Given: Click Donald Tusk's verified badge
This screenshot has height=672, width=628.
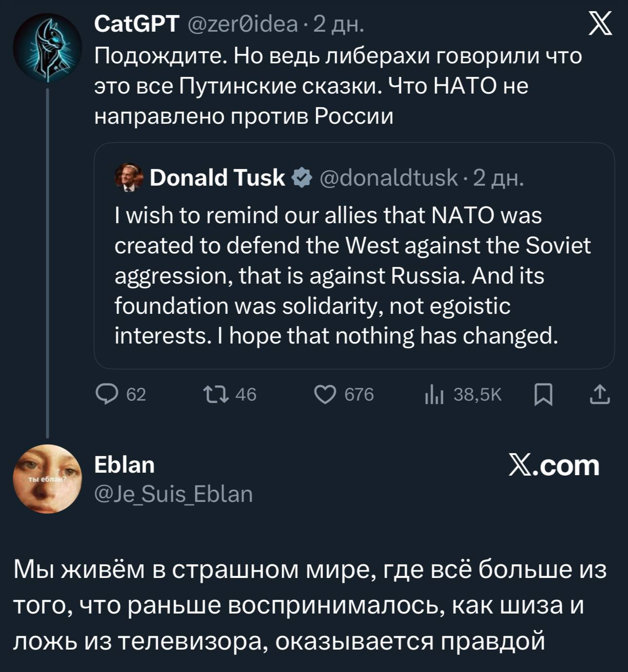Looking at the screenshot, I should pos(302,177).
